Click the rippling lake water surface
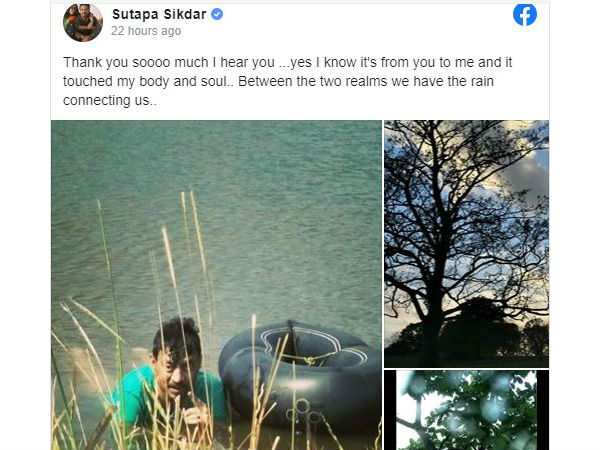Image resolution: width=600 pixels, height=450 pixels. click(216, 214)
